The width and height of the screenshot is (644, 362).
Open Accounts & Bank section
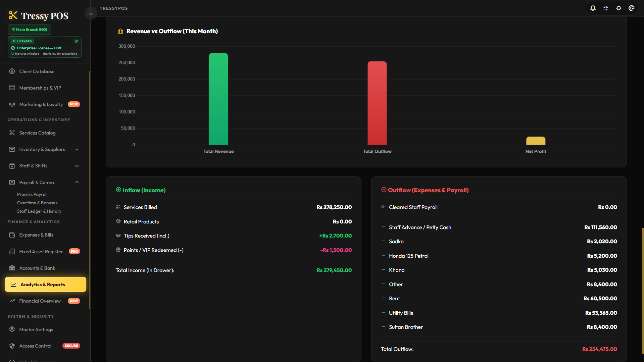pyautogui.click(x=46, y=268)
